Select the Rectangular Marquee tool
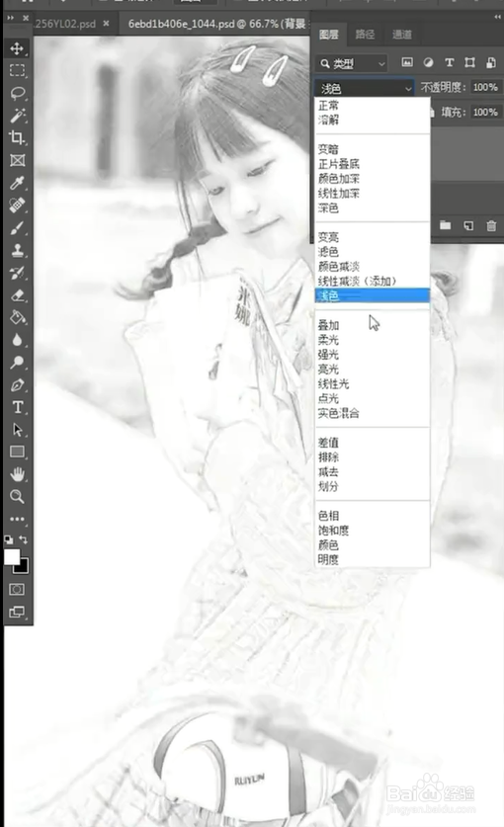The image size is (504, 827). [17, 71]
